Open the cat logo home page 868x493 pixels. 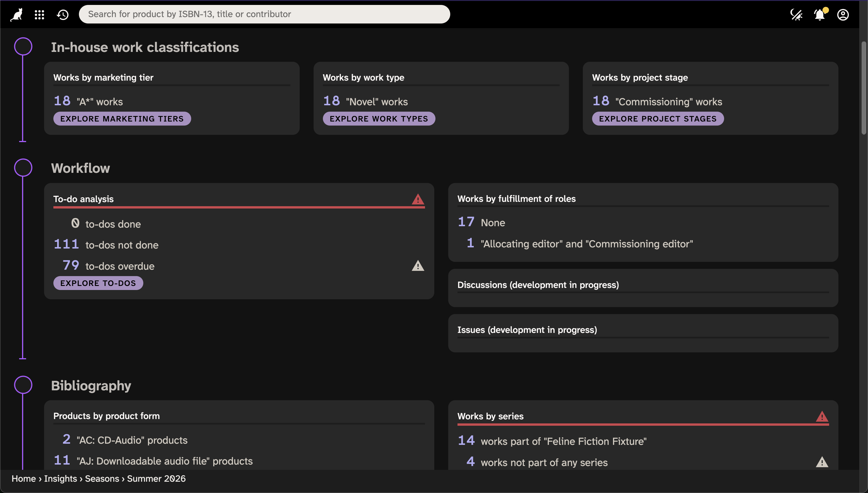16,14
